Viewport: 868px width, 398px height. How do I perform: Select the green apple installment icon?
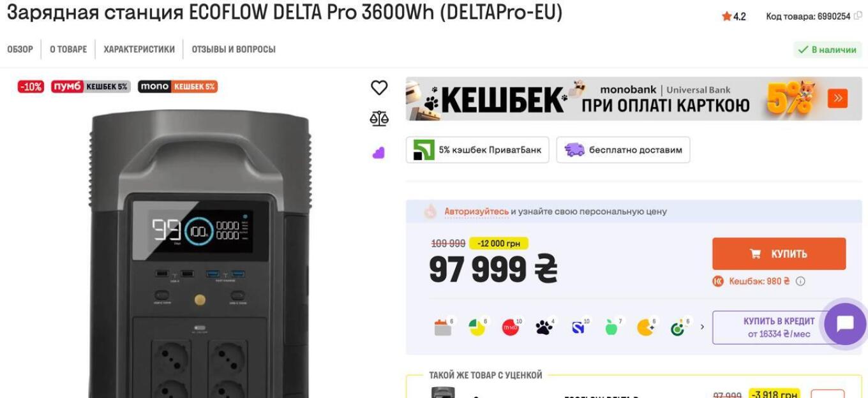coord(611,327)
